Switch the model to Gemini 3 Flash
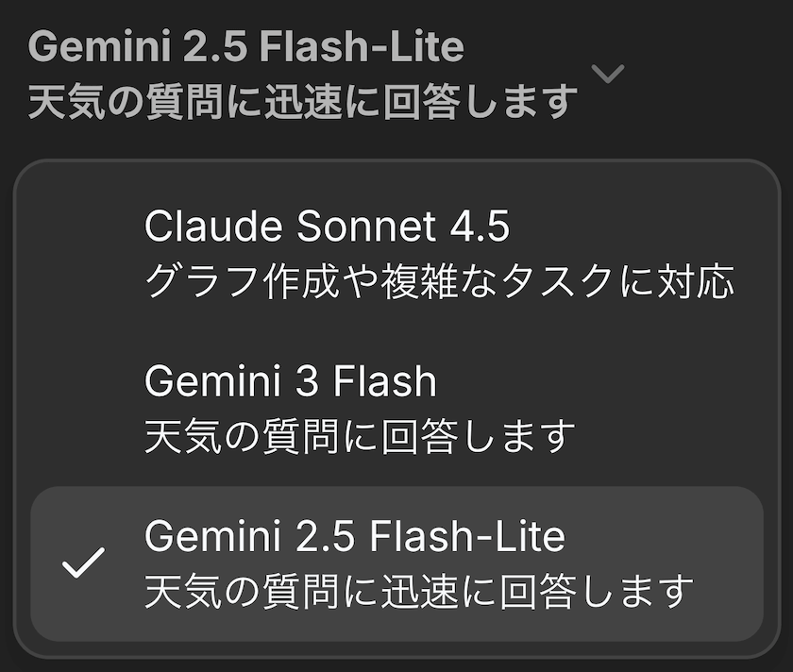Viewport: 793px width, 672px height. [396, 408]
